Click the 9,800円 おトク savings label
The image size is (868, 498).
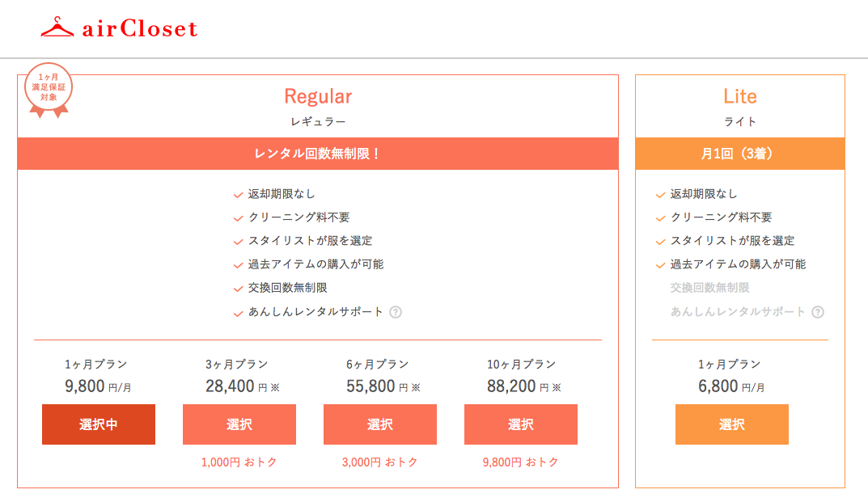521,462
